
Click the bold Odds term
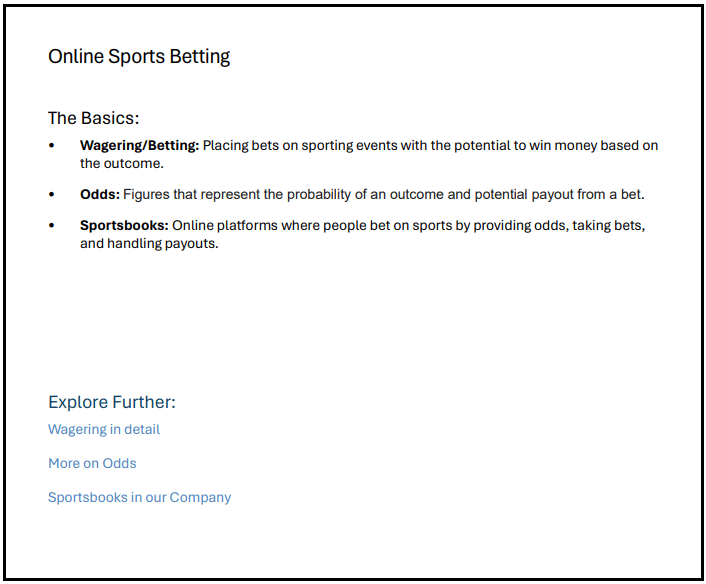point(99,195)
